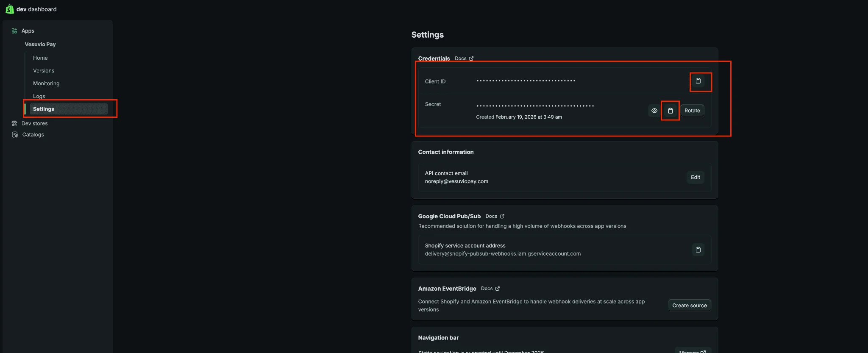
Task: Open the Versions page
Action: tap(44, 71)
